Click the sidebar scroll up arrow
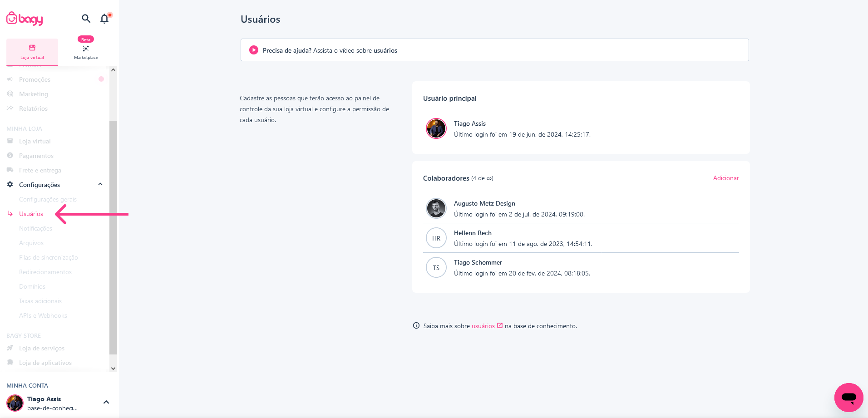Image resolution: width=868 pixels, height=418 pixels. [113, 70]
